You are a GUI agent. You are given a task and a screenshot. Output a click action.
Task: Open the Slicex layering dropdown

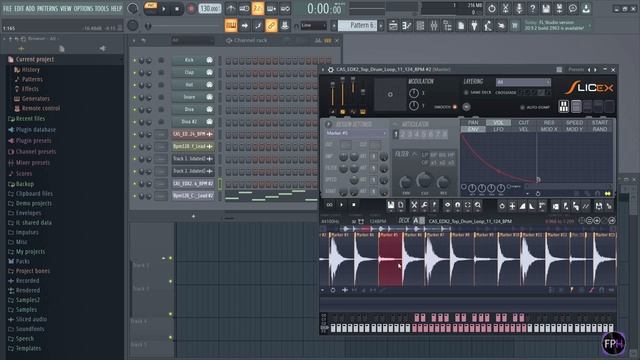(x=523, y=82)
